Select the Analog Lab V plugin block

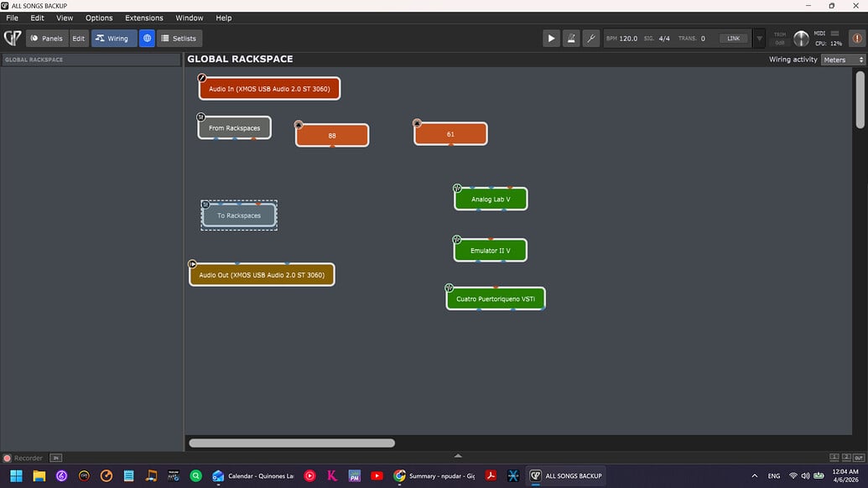[x=491, y=200]
